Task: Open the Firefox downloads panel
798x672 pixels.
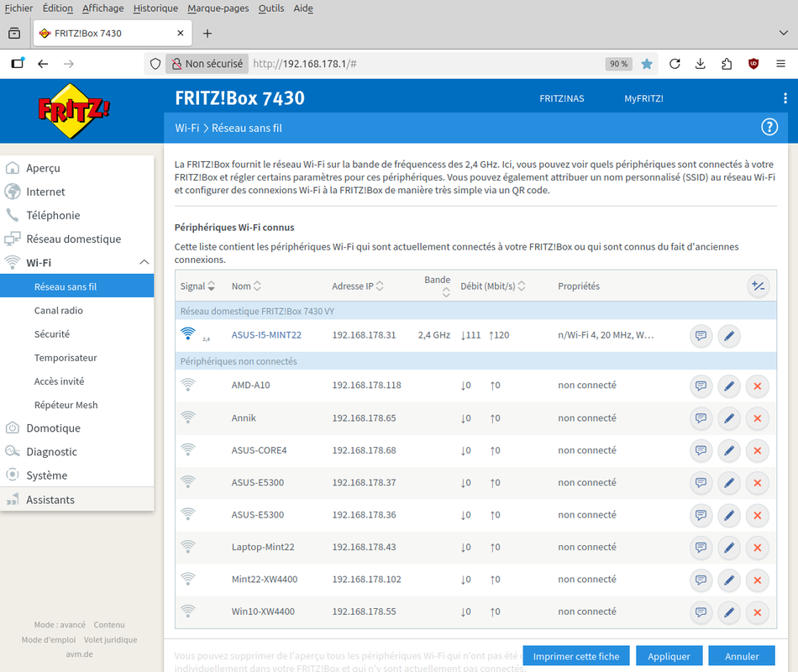Action: click(x=701, y=64)
